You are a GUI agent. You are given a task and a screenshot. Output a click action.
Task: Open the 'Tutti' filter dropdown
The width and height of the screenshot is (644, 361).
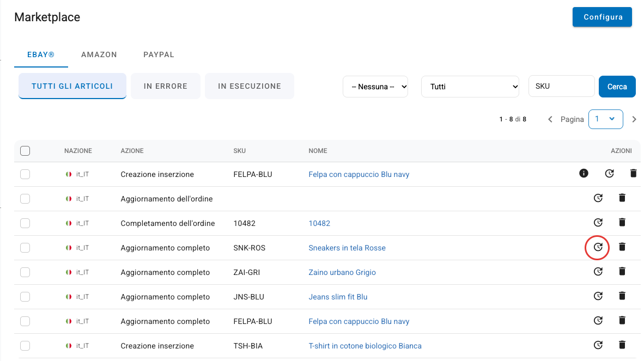(x=470, y=87)
